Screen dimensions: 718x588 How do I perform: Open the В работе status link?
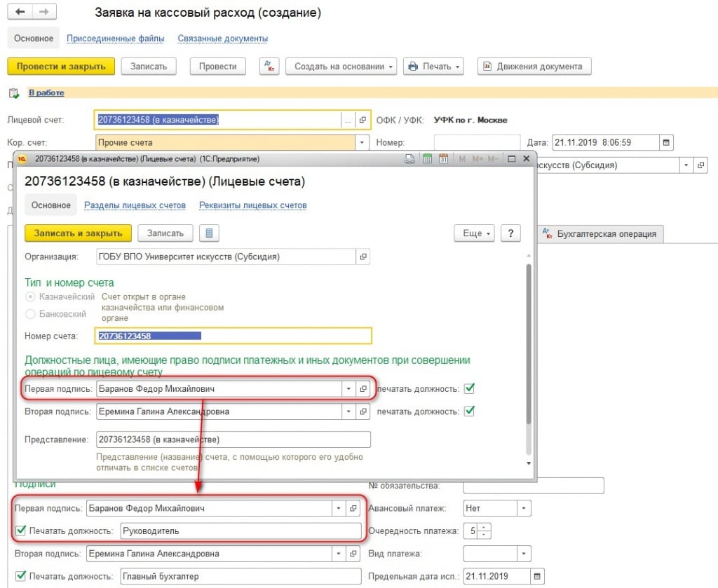point(46,93)
